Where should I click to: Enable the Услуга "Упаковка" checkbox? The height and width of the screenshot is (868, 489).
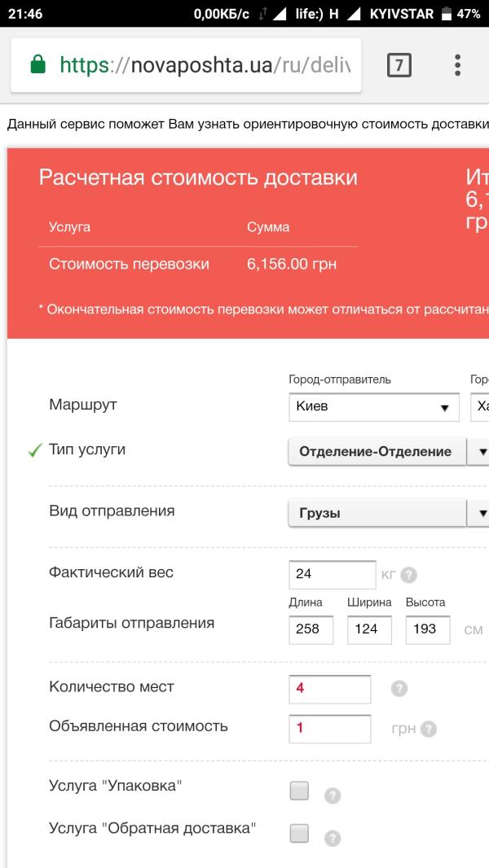coord(300,791)
